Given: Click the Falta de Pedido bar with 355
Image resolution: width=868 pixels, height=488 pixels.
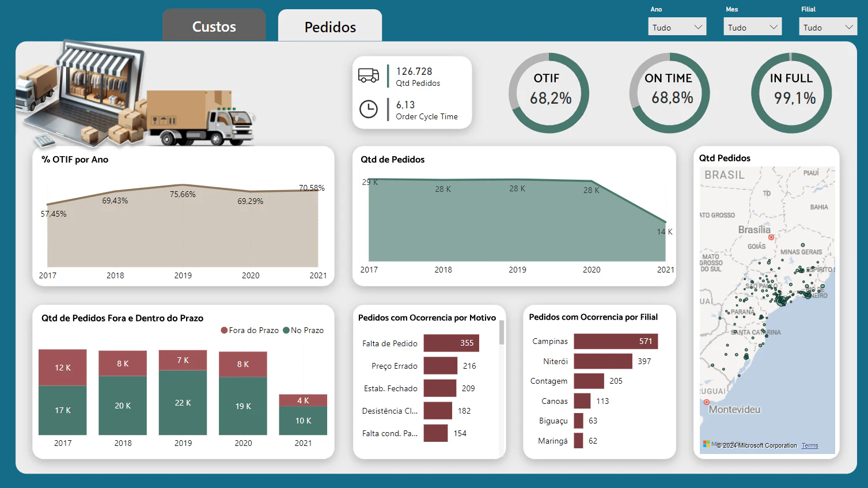Looking at the screenshot, I should click(452, 343).
